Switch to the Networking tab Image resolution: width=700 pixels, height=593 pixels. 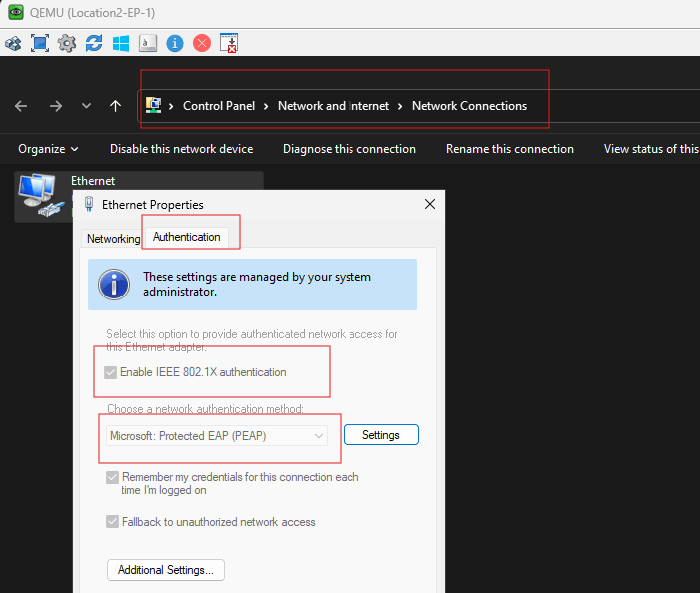tap(113, 239)
